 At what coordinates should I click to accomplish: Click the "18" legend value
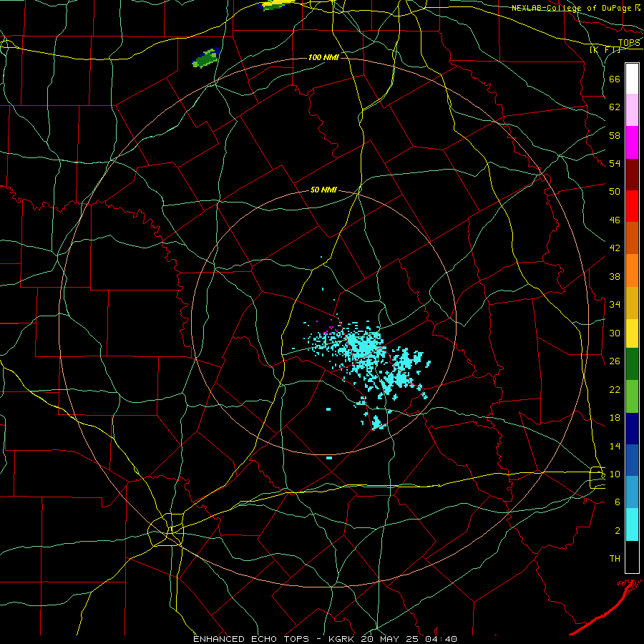click(615, 418)
